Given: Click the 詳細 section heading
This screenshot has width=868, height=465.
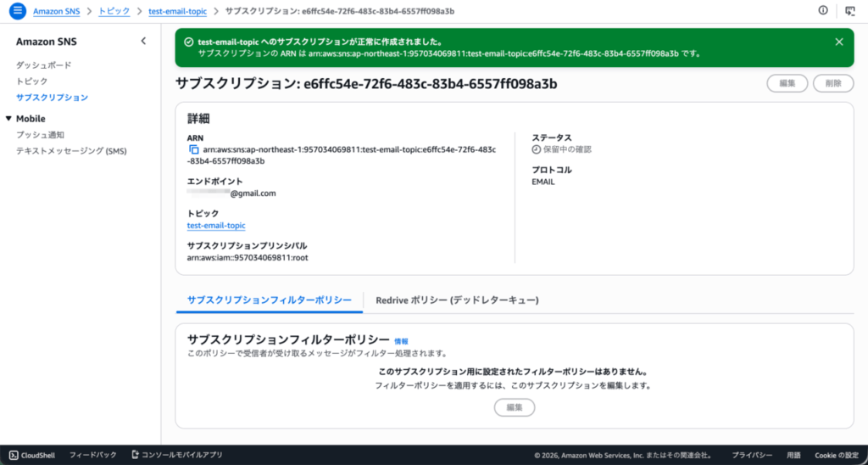Looking at the screenshot, I should coord(198,118).
